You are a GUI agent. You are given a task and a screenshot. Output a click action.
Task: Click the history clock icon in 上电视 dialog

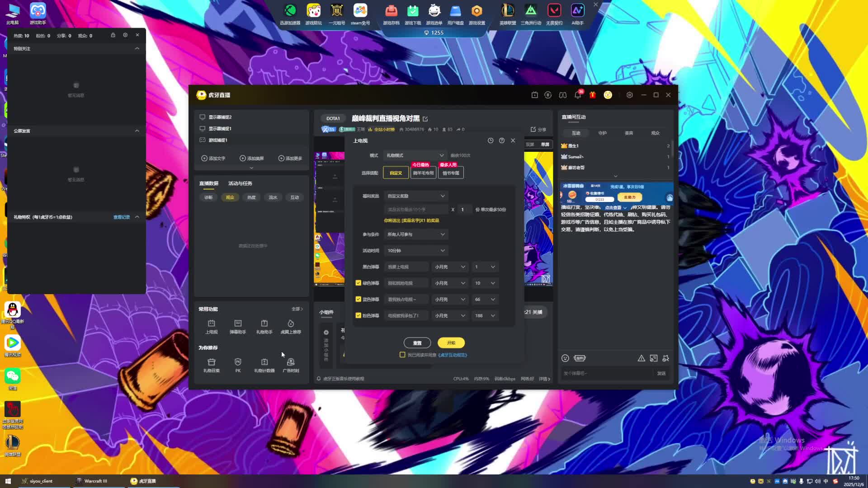pos(491,141)
